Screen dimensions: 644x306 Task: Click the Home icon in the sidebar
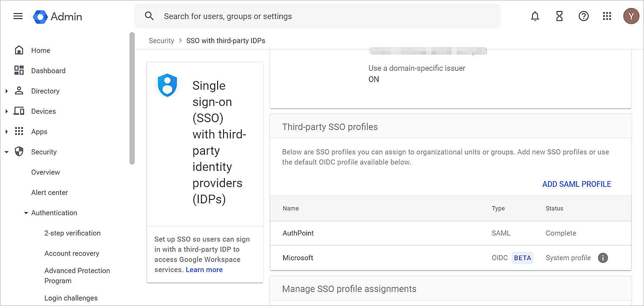coord(19,49)
